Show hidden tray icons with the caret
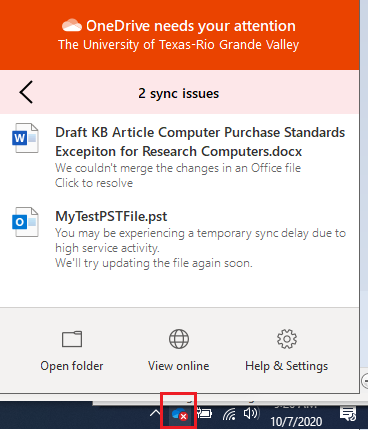The width and height of the screenshot is (368, 430). (x=155, y=414)
